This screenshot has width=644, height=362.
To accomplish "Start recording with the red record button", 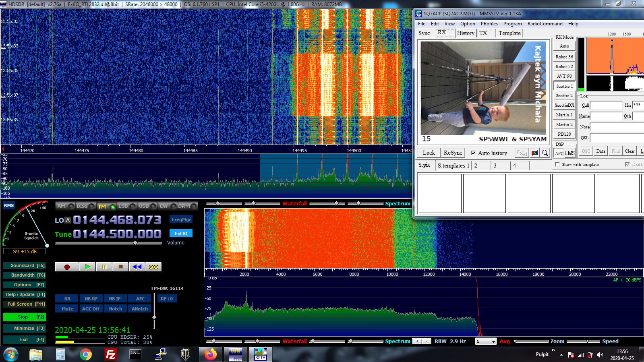I will (67, 267).
